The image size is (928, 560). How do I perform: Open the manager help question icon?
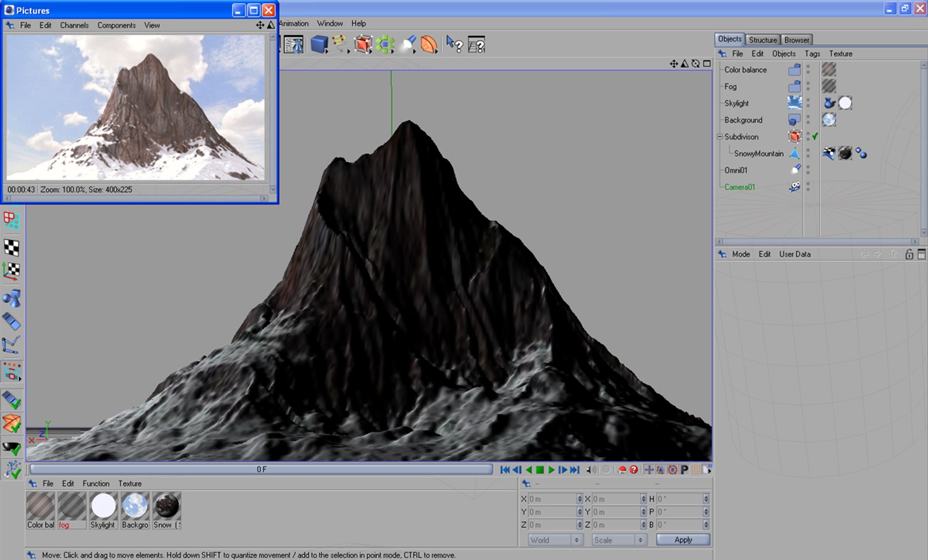click(476, 45)
